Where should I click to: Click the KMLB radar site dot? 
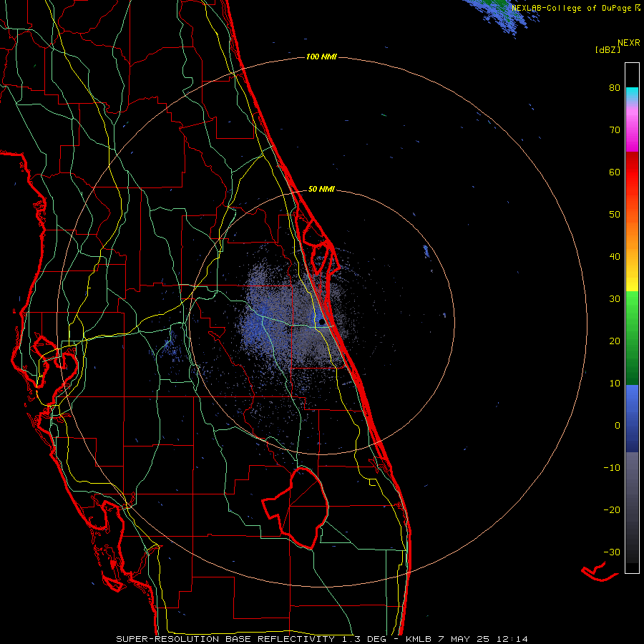point(321,321)
